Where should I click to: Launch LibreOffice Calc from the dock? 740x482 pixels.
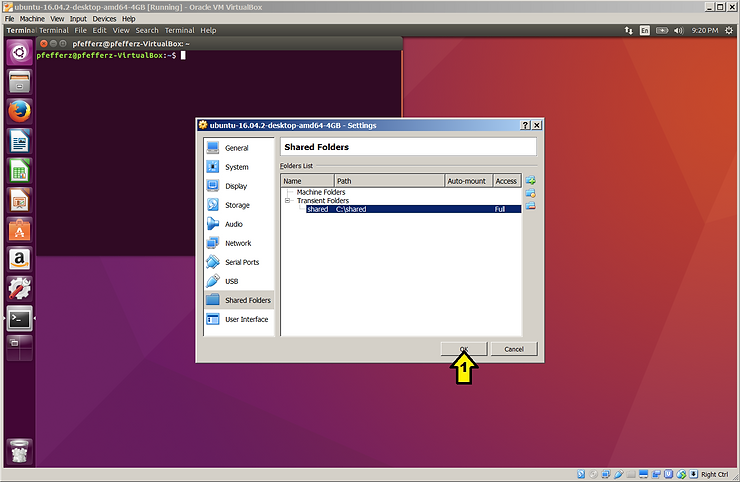19,171
